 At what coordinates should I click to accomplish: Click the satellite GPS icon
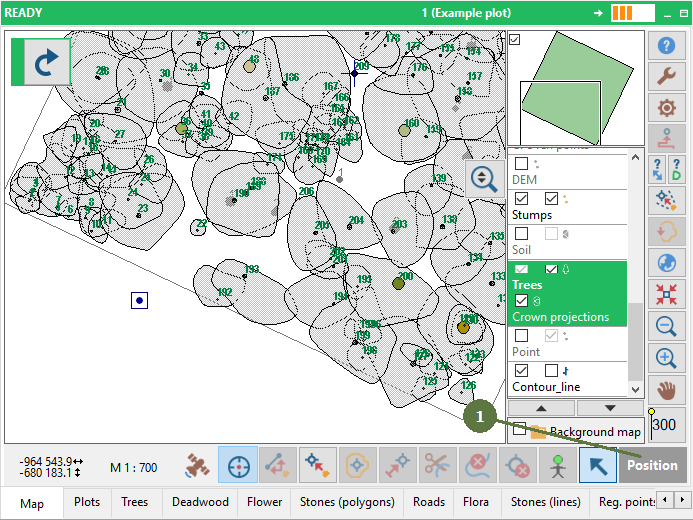197,465
